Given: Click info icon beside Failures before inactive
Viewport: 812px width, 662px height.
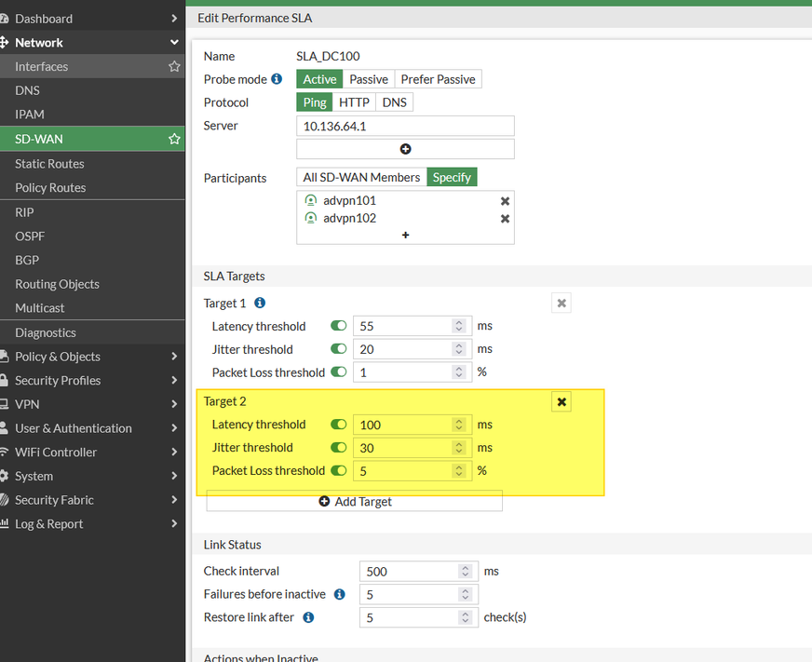Looking at the screenshot, I should [x=340, y=594].
